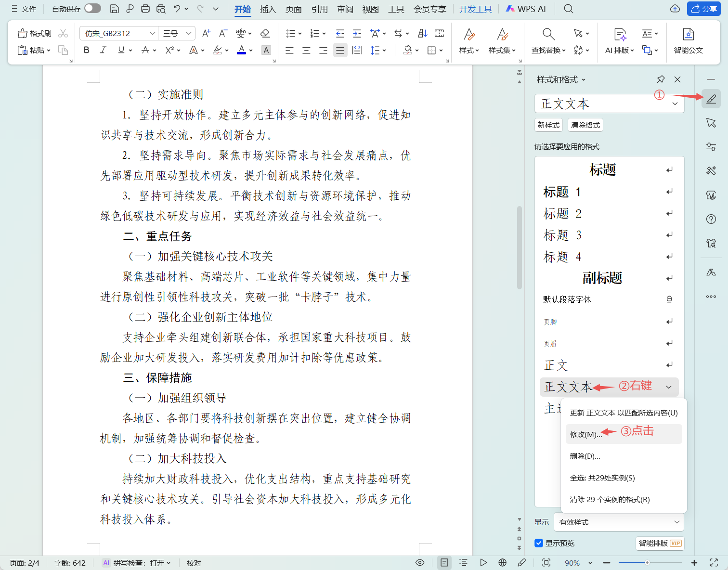Uncheck the Show Preview (显示预览) checkbox
The image size is (728, 570).
click(x=539, y=543)
